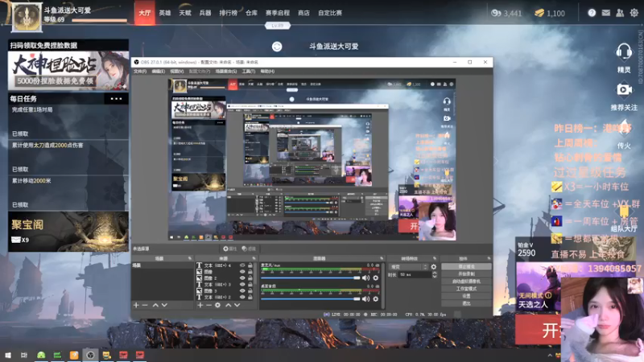The height and width of the screenshot is (362, 644).
Task: Open Windows Start button
Action: tap(8, 355)
